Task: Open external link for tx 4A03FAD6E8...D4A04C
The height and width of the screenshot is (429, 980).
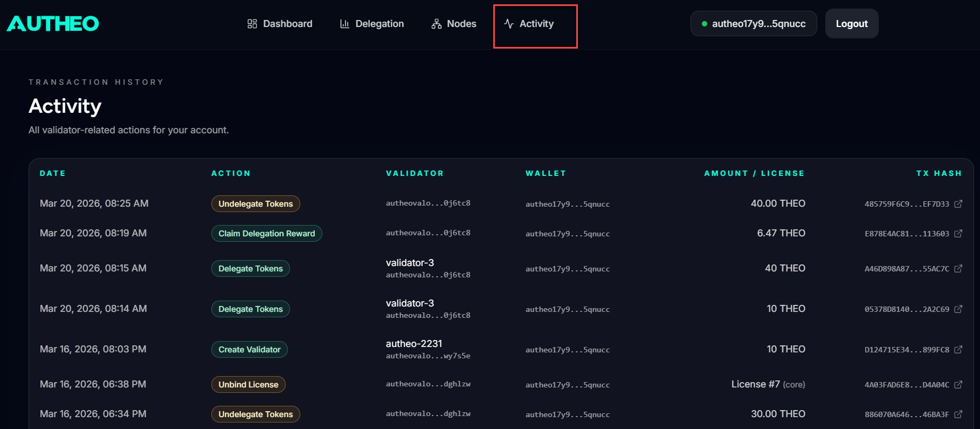Action: [x=958, y=385]
